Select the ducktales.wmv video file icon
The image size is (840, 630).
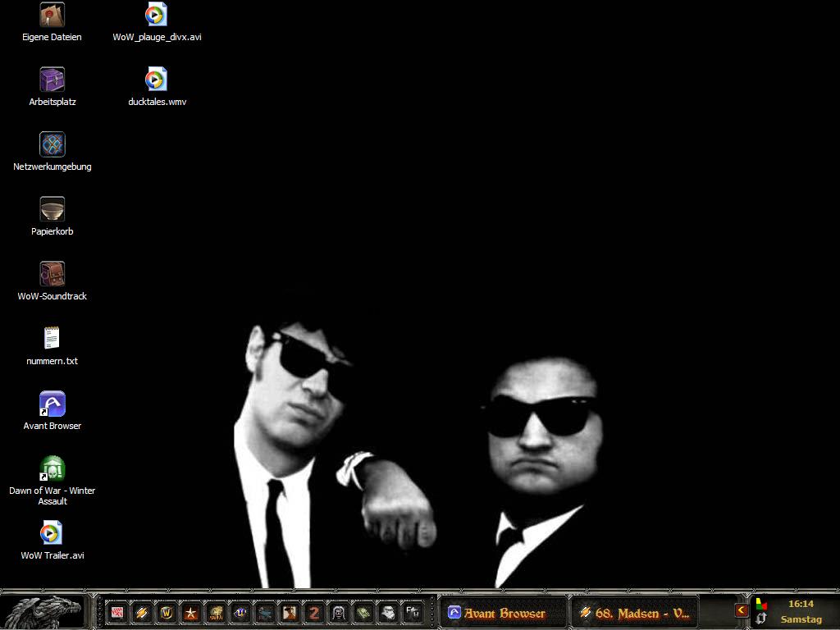tap(157, 80)
